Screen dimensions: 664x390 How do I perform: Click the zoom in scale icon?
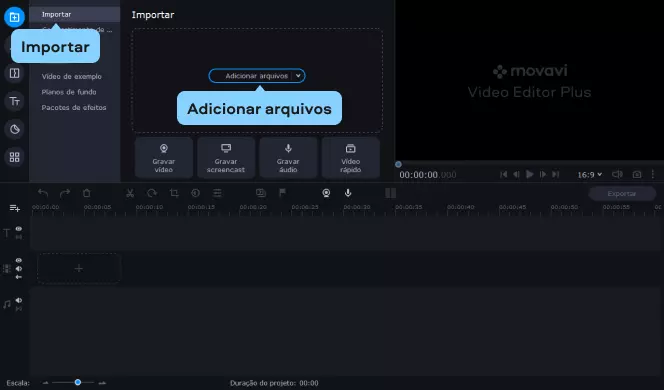[102, 383]
